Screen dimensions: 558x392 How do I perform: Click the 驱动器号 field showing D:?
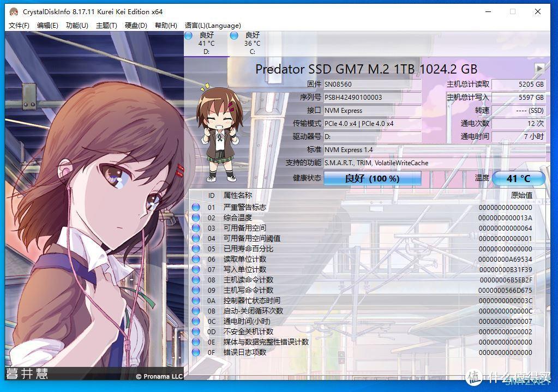(x=372, y=137)
